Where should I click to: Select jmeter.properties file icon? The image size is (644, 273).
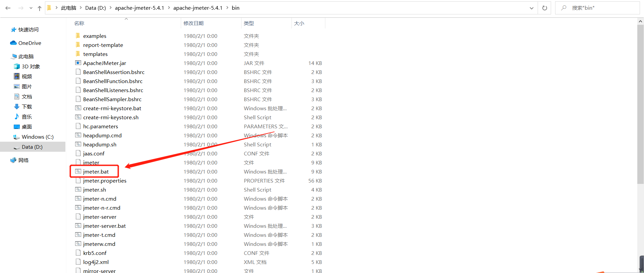click(x=78, y=180)
